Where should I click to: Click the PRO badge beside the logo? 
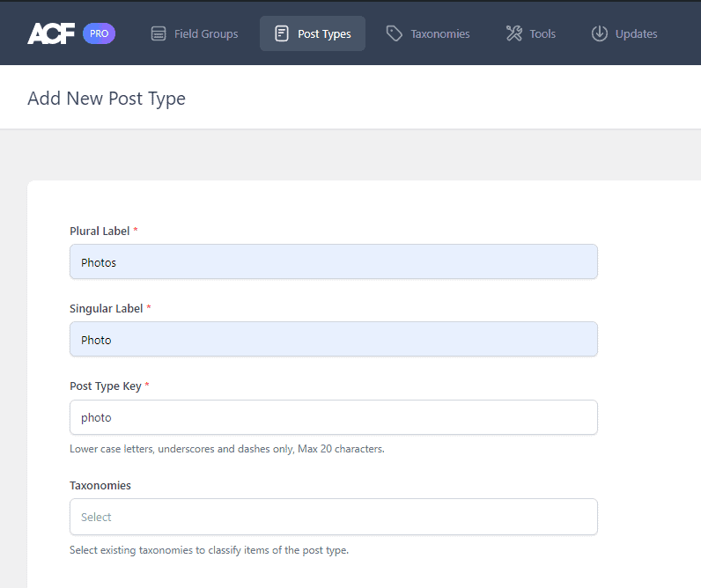click(99, 33)
